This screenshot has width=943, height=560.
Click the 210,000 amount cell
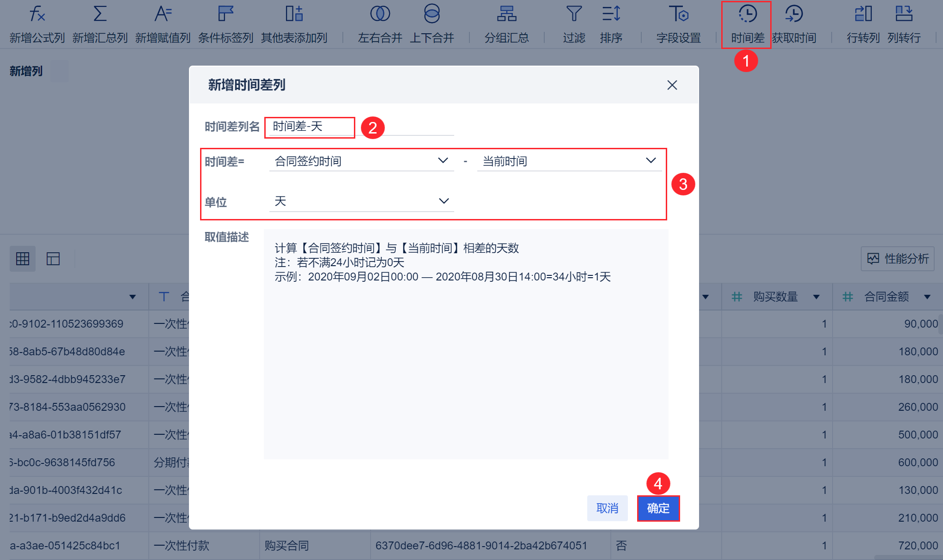click(x=888, y=518)
